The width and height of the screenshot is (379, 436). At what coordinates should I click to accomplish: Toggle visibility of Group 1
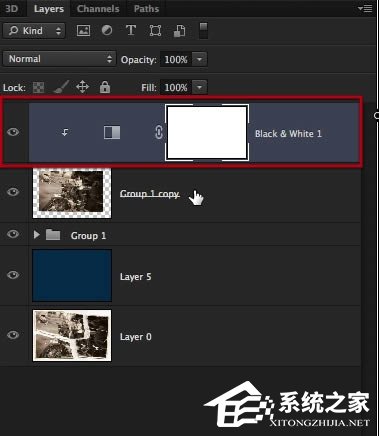[x=13, y=234]
